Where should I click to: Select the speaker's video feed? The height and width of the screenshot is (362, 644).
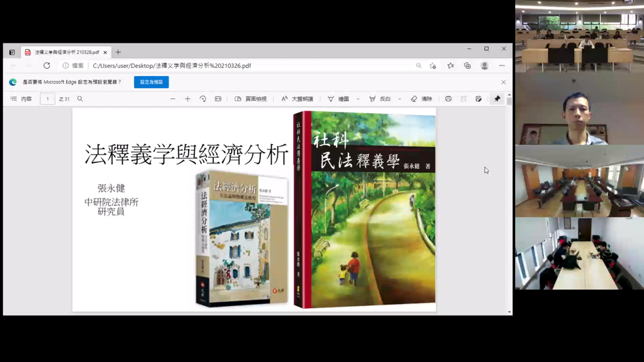click(579, 109)
